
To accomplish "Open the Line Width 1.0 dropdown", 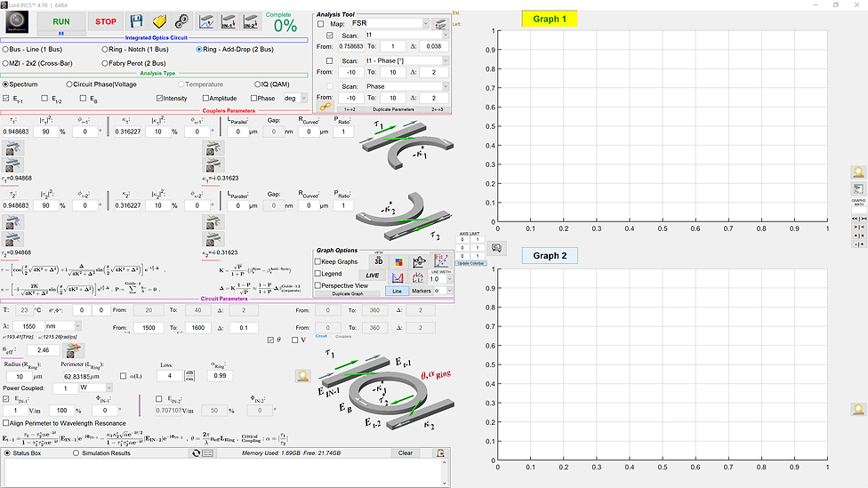I will (449, 279).
